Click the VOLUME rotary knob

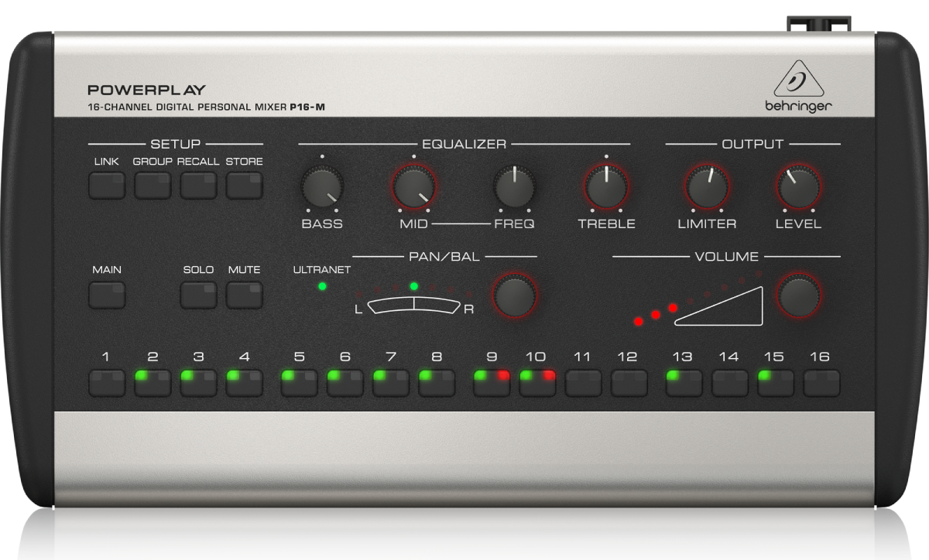click(800, 295)
